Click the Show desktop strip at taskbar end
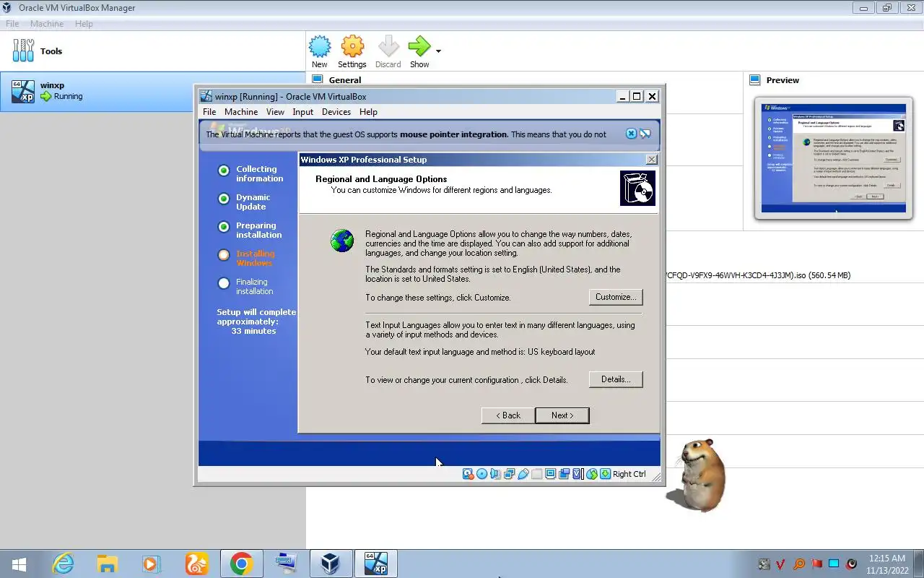 [920, 564]
